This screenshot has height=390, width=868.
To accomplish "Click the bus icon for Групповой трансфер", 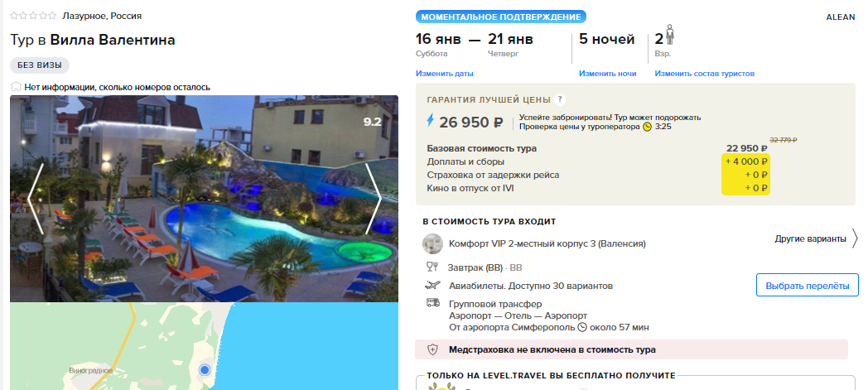I will [432, 303].
